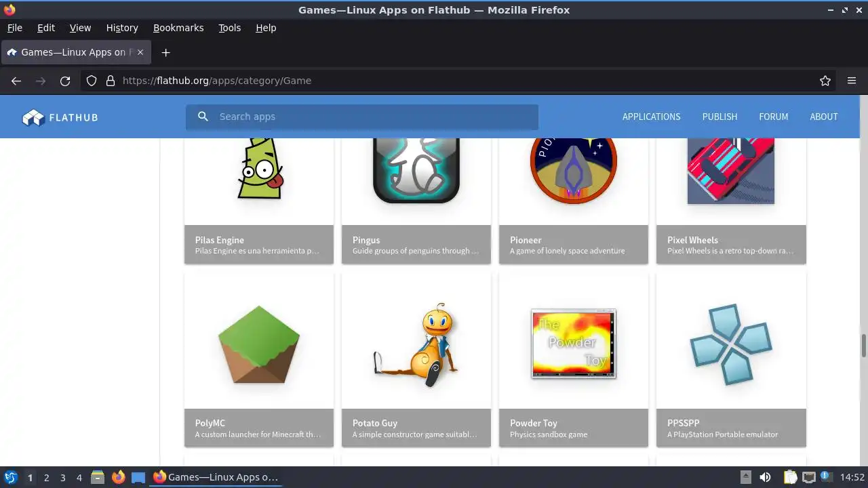This screenshot has width=868, height=488.
Task: Click The Powder Toy thumbnail icon
Action: pos(574,344)
